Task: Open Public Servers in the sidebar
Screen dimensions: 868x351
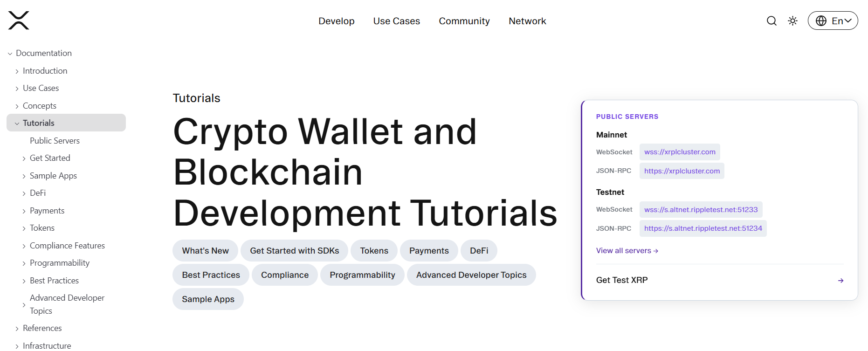Action: click(55, 141)
